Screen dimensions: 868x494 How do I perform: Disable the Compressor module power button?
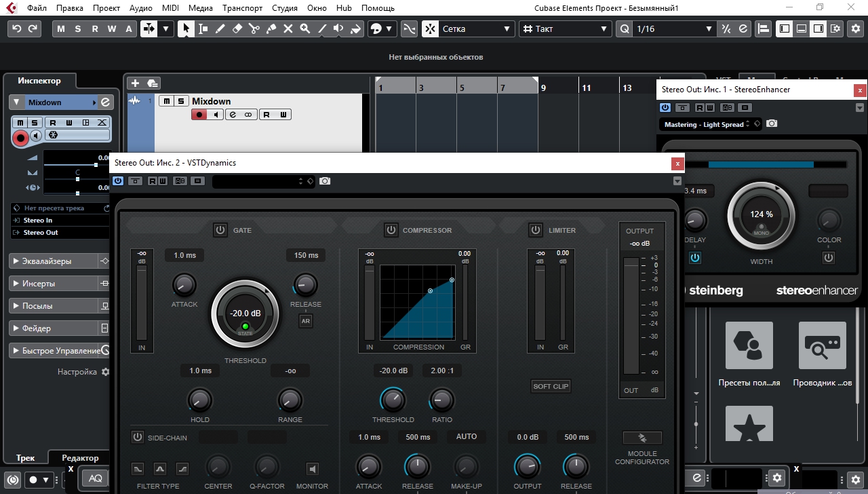point(391,230)
